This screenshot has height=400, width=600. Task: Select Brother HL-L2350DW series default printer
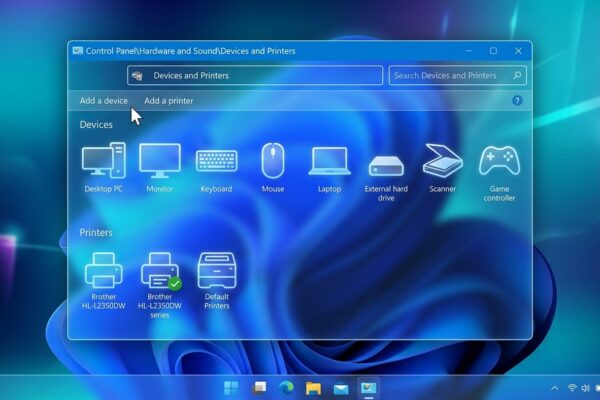[160, 270]
